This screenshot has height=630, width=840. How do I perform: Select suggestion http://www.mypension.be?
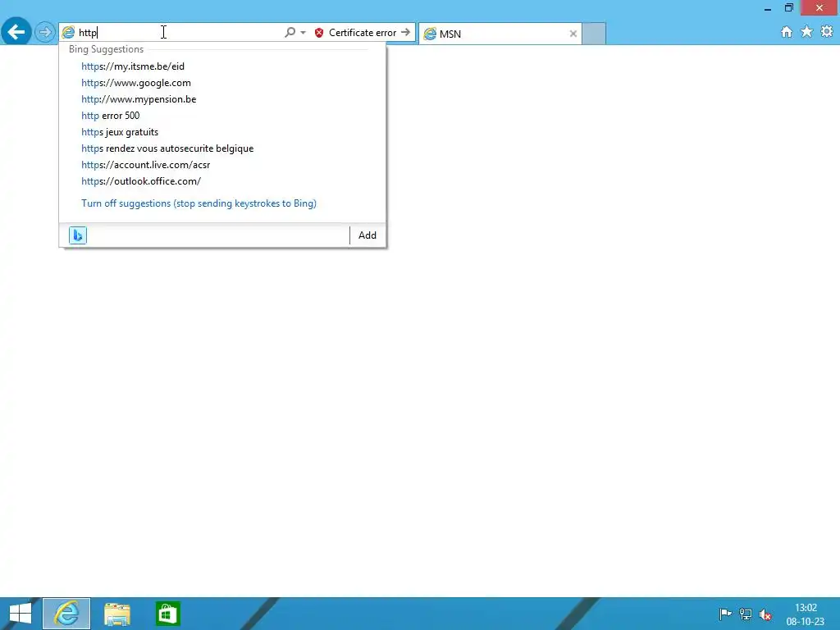point(139,99)
